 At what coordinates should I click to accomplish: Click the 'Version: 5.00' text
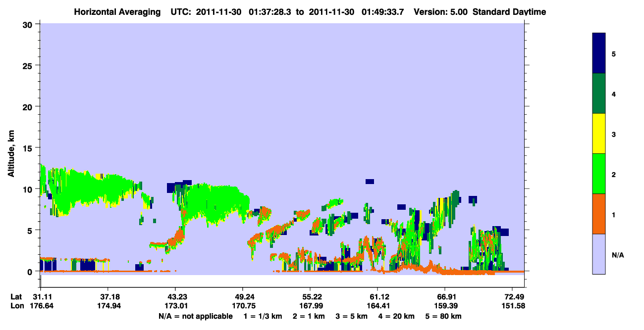[441, 12]
